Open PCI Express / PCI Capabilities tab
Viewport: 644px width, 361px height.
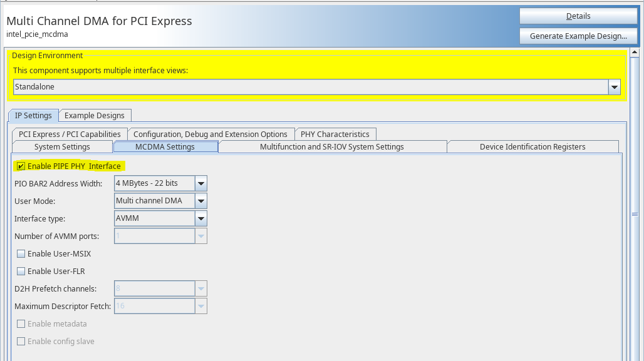[x=70, y=134]
